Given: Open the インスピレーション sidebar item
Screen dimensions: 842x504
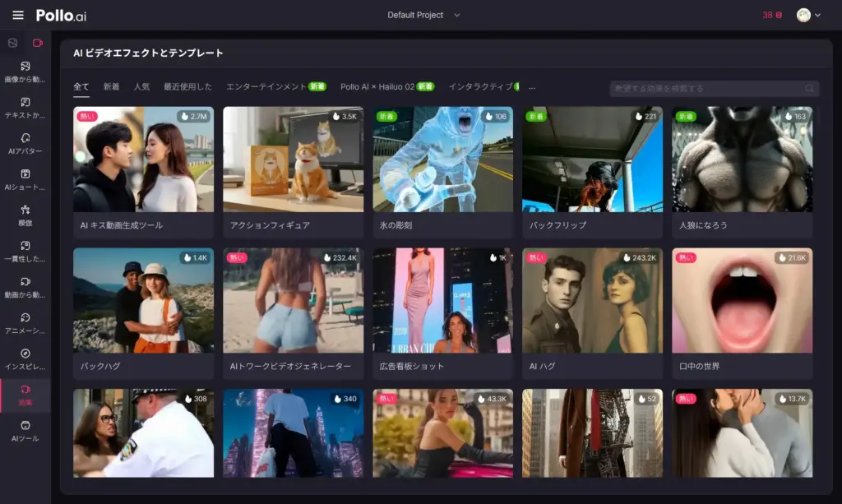Looking at the screenshot, I should click(x=25, y=358).
